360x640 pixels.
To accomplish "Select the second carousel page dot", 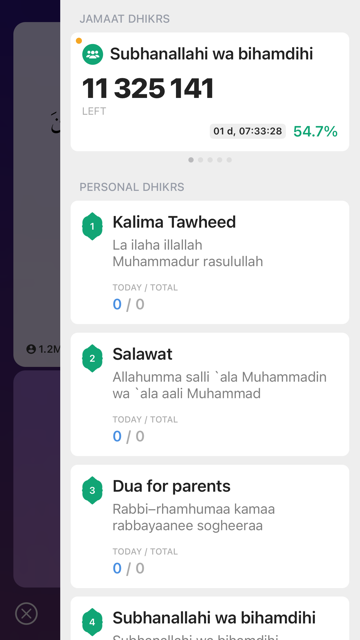I will pos(200,160).
